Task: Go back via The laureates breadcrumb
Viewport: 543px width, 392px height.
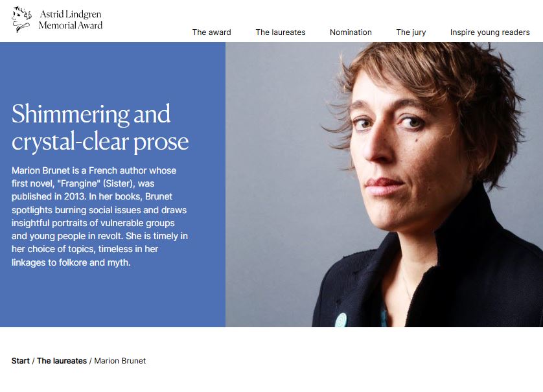Action: 62,361
